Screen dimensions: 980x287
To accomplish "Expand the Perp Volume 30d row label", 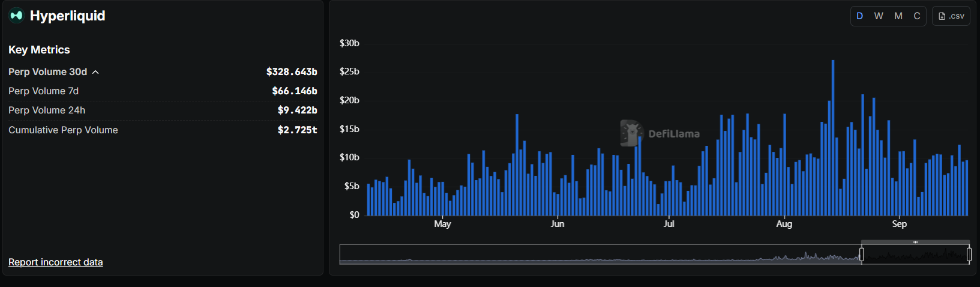I will pyautogui.click(x=47, y=72).
